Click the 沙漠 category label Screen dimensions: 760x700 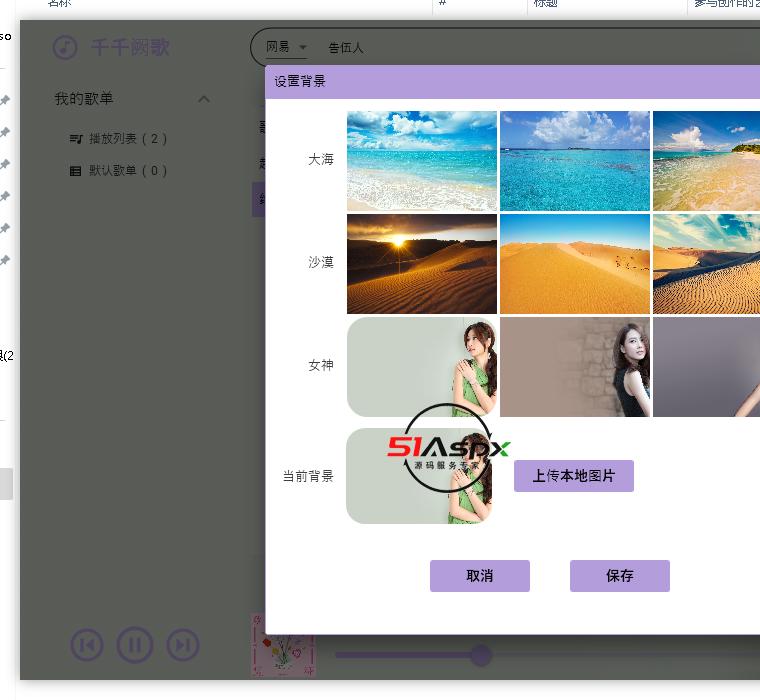(x=321, y=262)
